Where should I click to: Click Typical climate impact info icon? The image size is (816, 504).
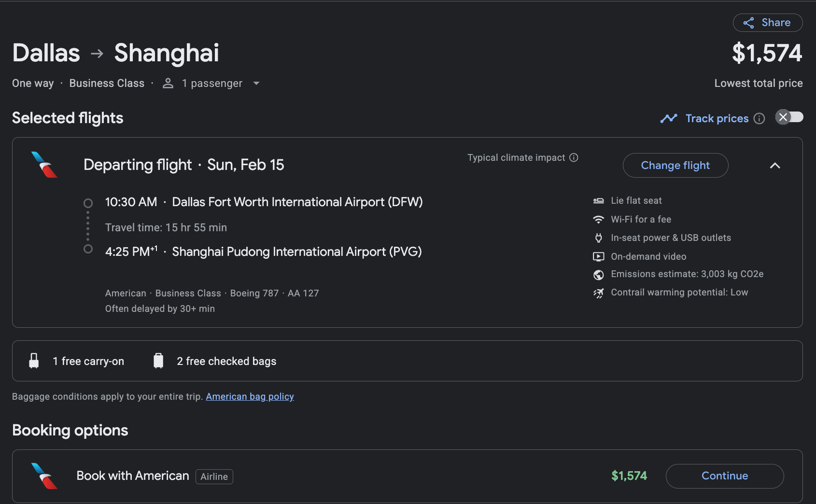(574, 157)
